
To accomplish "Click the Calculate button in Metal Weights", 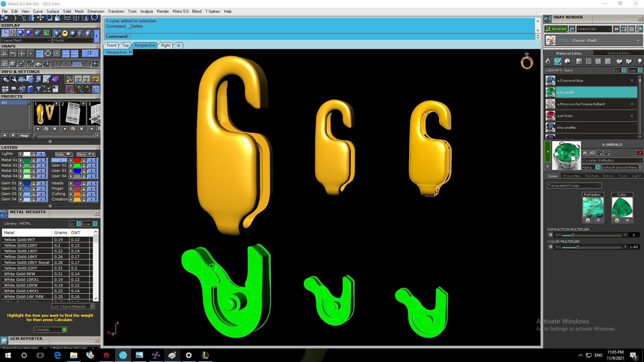I will (50, 330).
